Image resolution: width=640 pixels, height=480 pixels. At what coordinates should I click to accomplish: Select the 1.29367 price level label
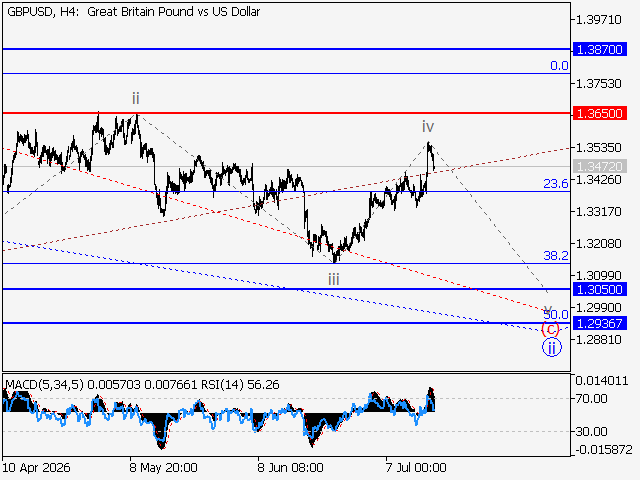click(599, 323)
